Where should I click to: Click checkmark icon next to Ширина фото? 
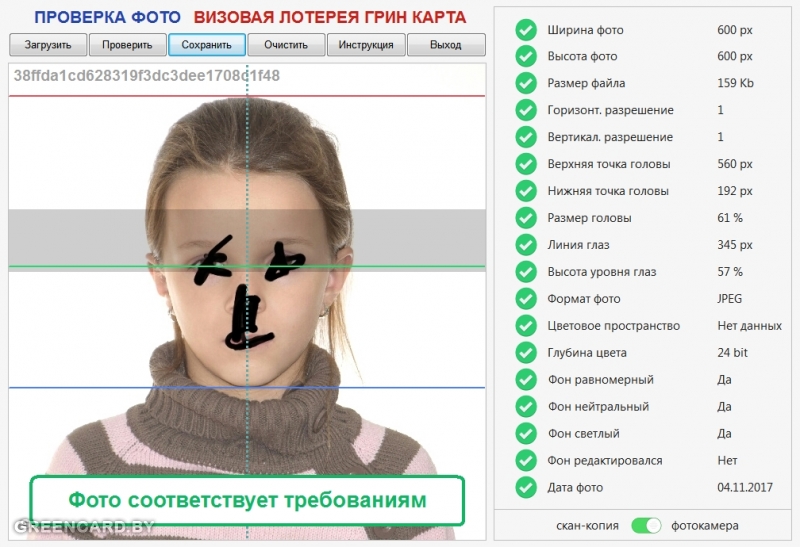(526, 30)
